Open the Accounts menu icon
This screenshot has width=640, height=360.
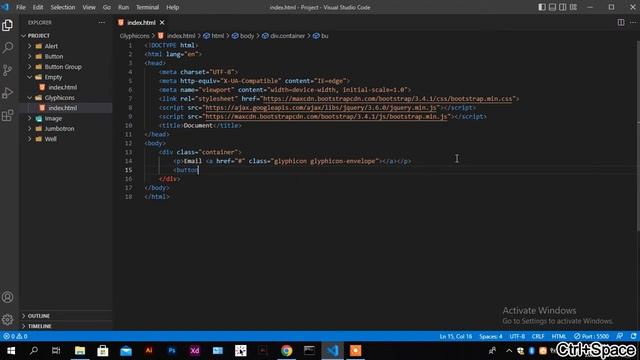tap(7, 297)
